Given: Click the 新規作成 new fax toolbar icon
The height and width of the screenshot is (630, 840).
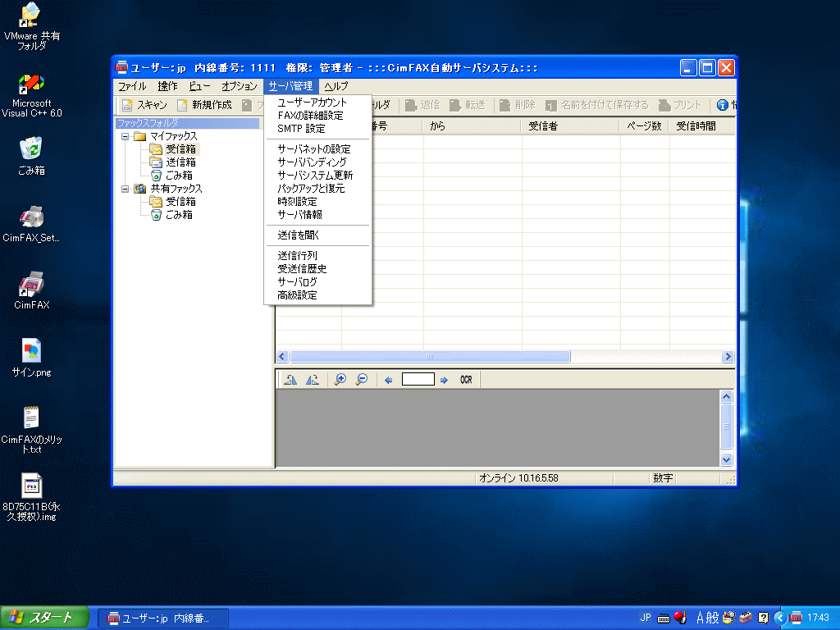Looking at the screenshot, I should pyautogui.click(x=183, y=105).
